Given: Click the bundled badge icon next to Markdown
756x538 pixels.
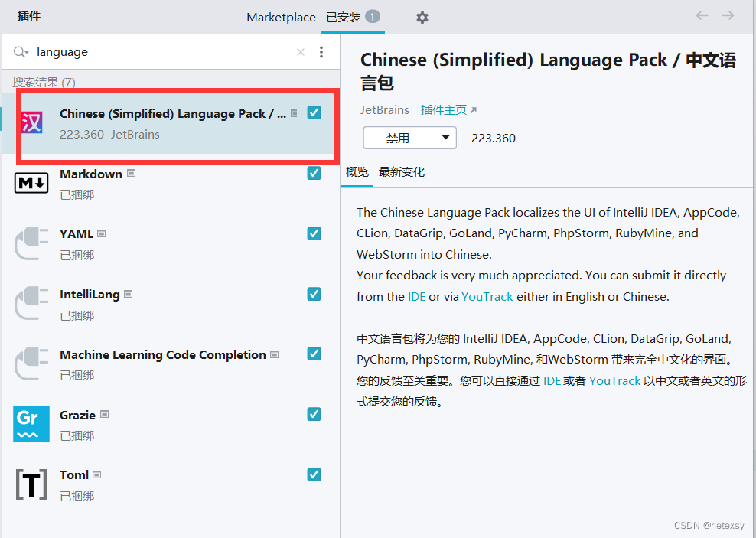Looking at the screenshot, I should [x=131, y=173].
